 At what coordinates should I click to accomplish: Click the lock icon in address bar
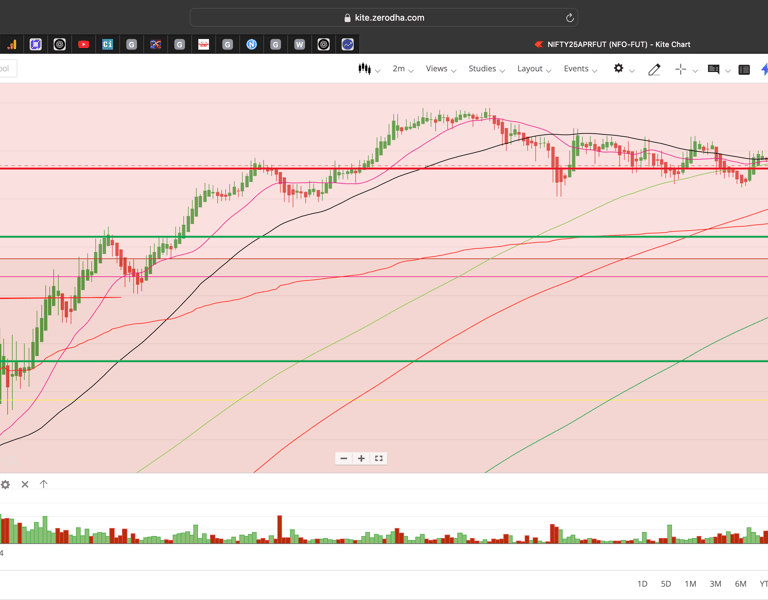coord(347,18)
